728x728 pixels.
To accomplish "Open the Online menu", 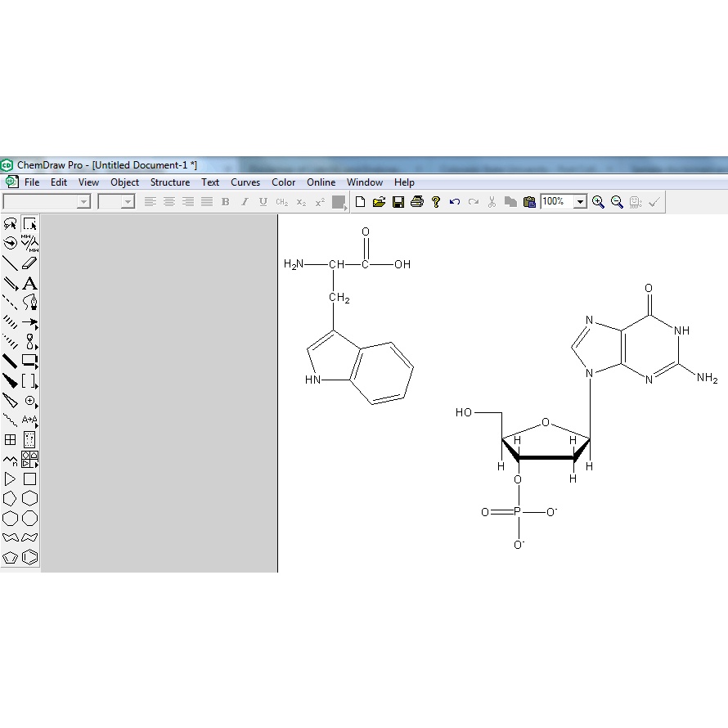I will click(321, 182).
